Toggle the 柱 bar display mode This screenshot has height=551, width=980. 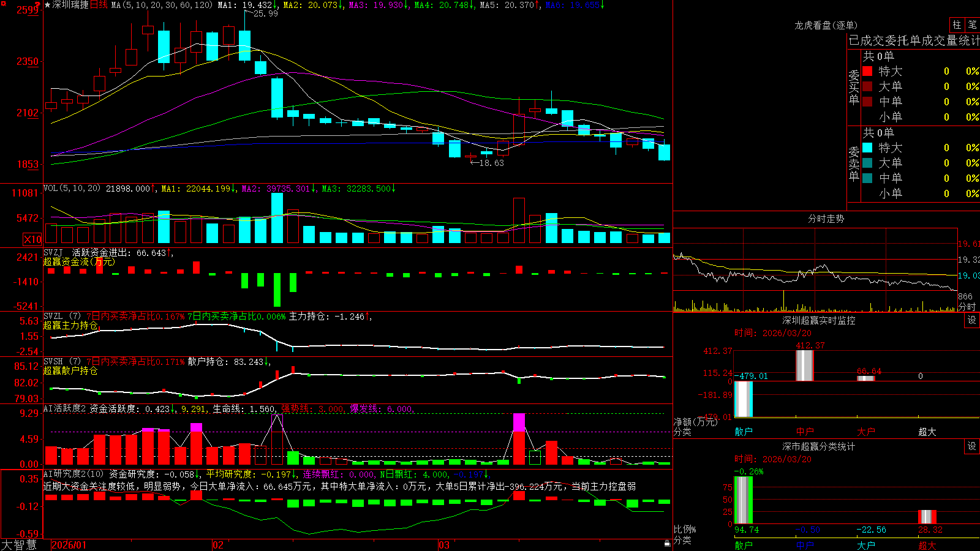click(957, 24)
